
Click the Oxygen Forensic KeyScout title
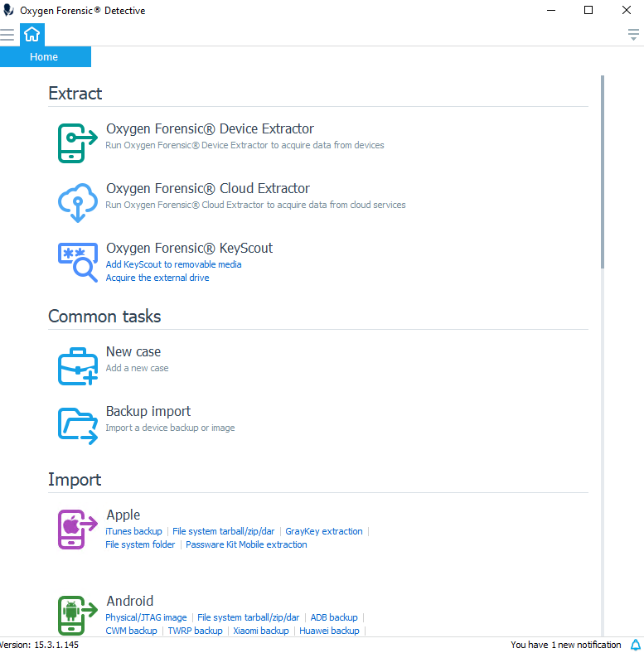coord(190,248)
